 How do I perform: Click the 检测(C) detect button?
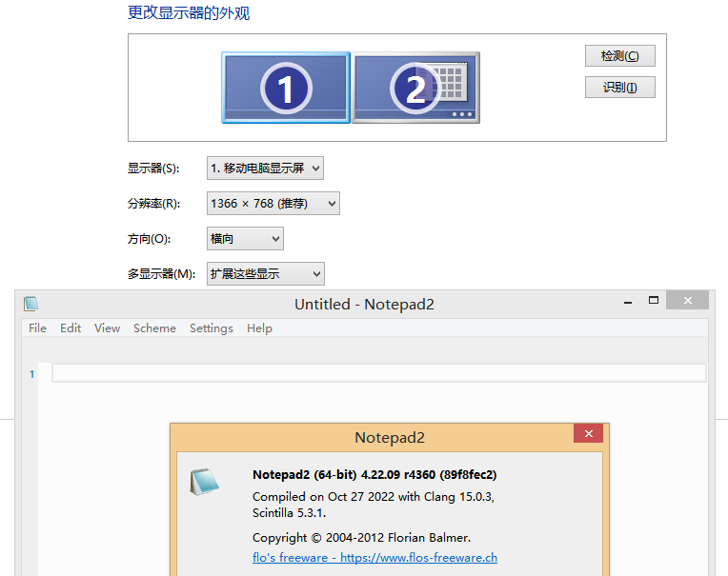pos(619,55)
